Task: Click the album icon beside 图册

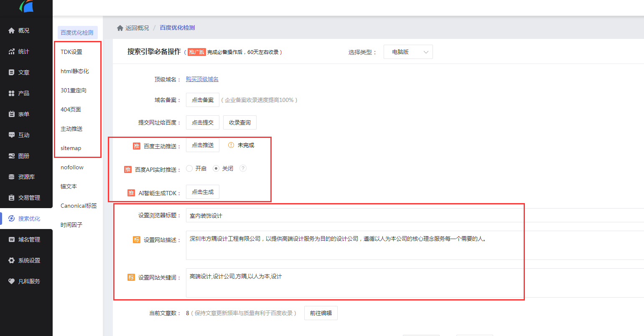Action: click(12, 156)
